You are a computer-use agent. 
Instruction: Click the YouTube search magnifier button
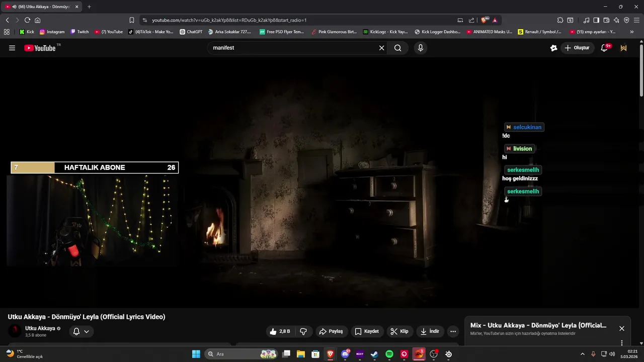[398, 48]
